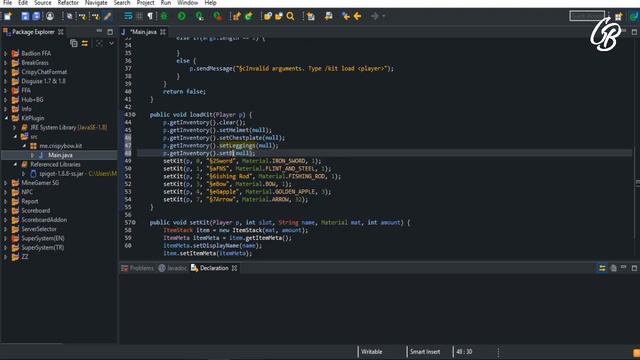This screenshot has height=360, width=640.
Task: Open the Navigate menu
Action: 96,3
